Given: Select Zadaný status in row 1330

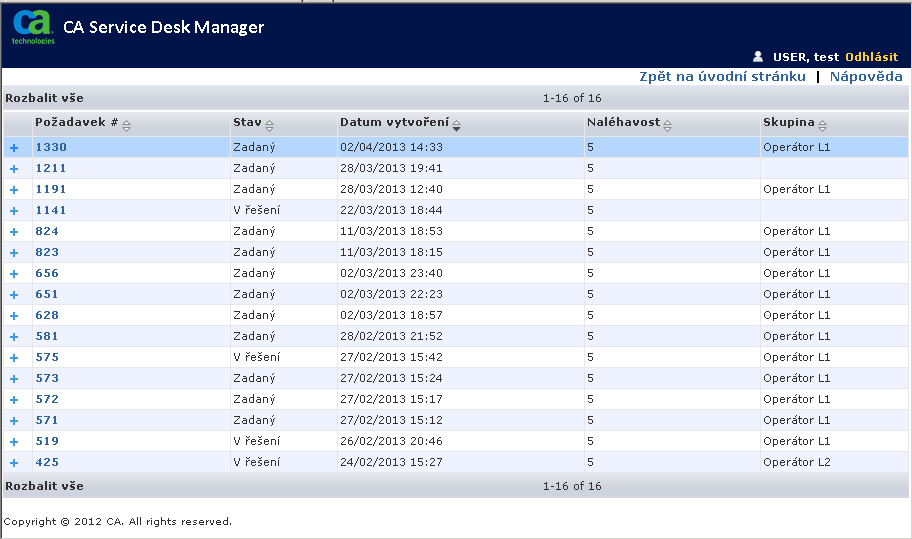Looking at the screenshot, I should tap(254, 147).
